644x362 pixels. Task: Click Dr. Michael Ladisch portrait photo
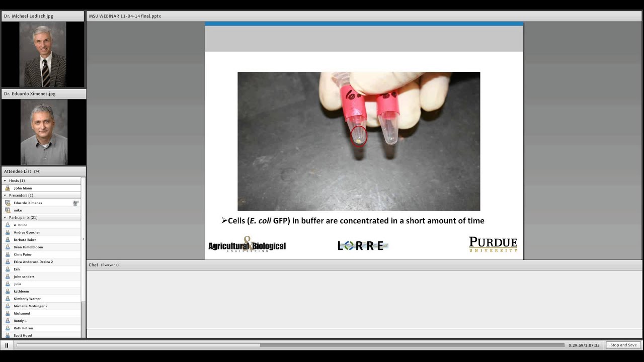coord(43,54)
